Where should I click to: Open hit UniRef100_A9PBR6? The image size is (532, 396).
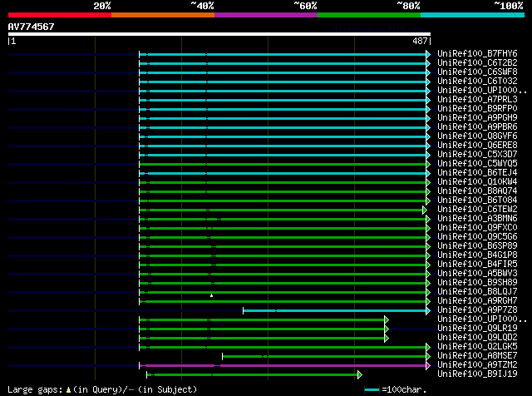477,127
